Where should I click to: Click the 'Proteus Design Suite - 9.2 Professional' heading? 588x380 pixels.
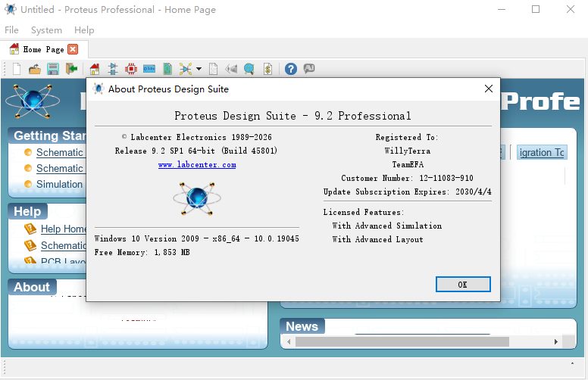click(x=293, y=116)
